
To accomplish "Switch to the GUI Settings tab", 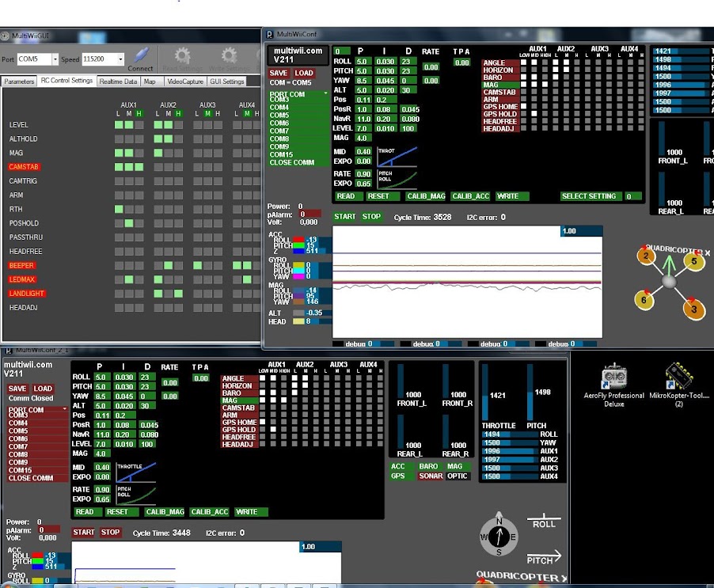I will point(226,82).
